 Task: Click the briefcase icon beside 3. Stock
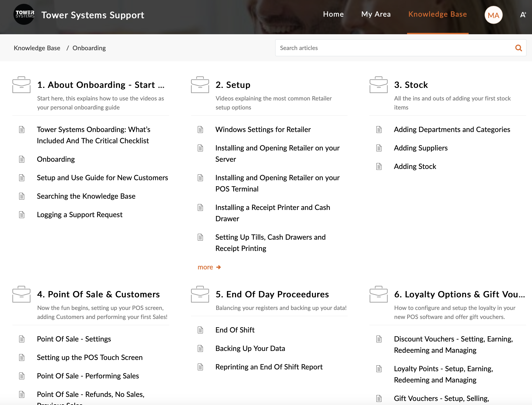pos(378,85)
